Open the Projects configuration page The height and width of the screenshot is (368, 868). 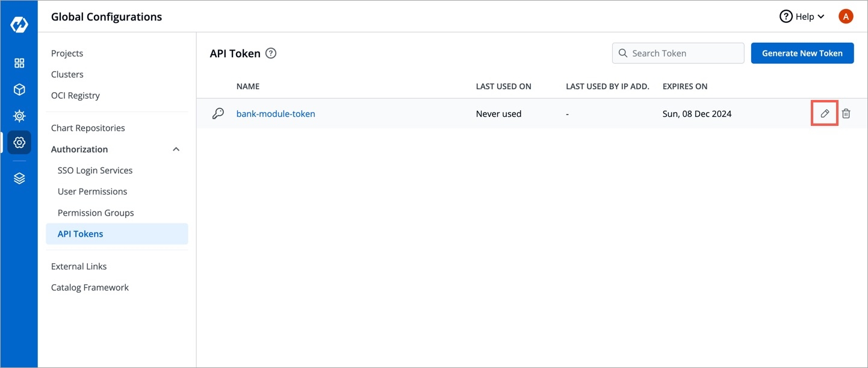[x=67, y=53]
